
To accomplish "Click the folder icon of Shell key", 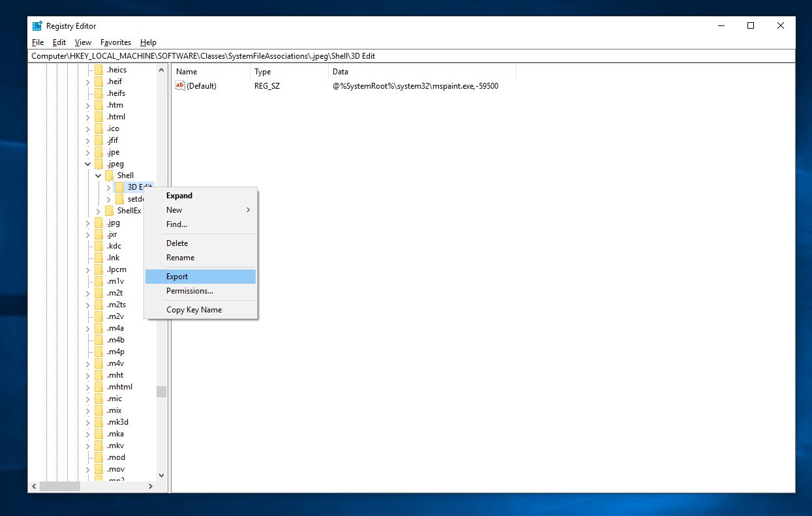I will coord(109,175).
